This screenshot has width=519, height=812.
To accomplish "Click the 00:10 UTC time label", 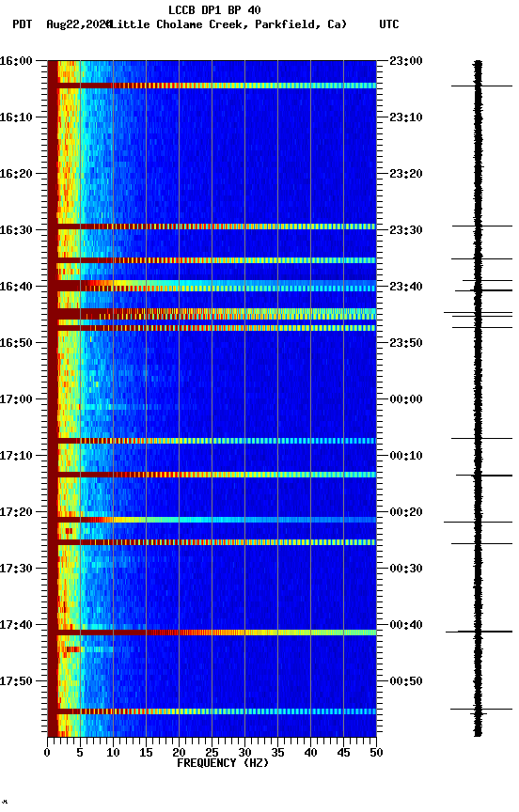I will [x=406, y=456].
